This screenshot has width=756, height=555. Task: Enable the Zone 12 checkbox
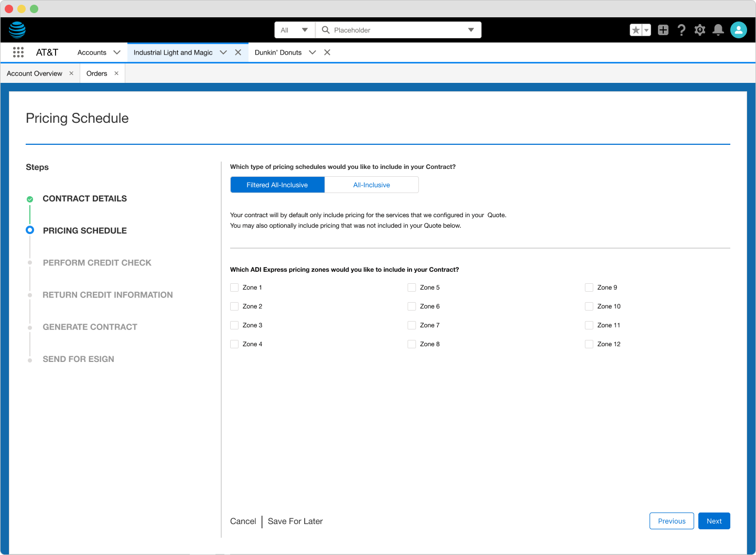[589, 344]
